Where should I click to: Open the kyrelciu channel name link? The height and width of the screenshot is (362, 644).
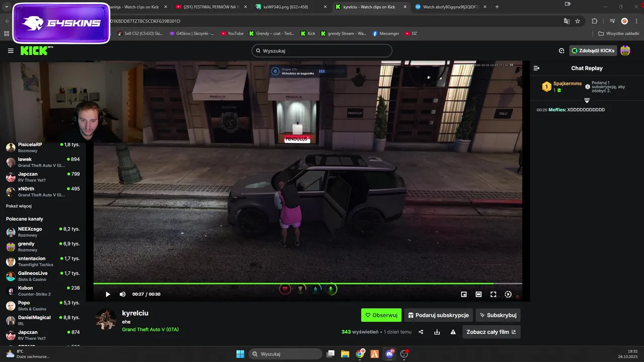[x=135, y=313]
